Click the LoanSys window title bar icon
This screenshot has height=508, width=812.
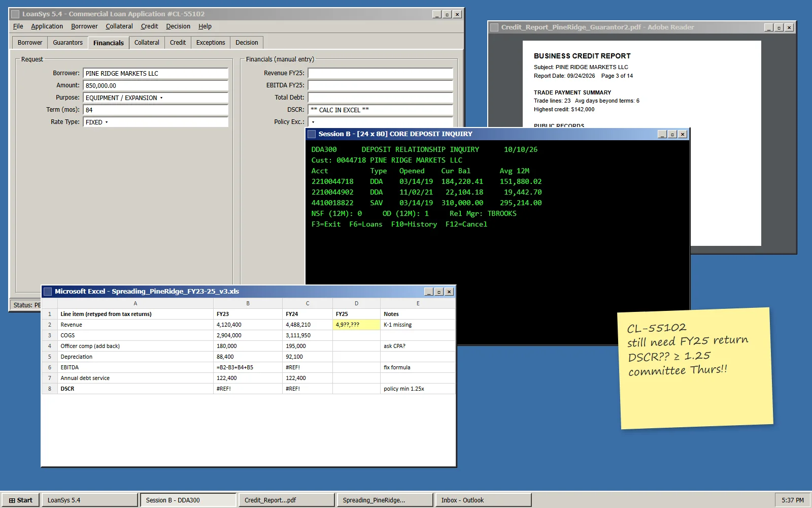point(15,14)
